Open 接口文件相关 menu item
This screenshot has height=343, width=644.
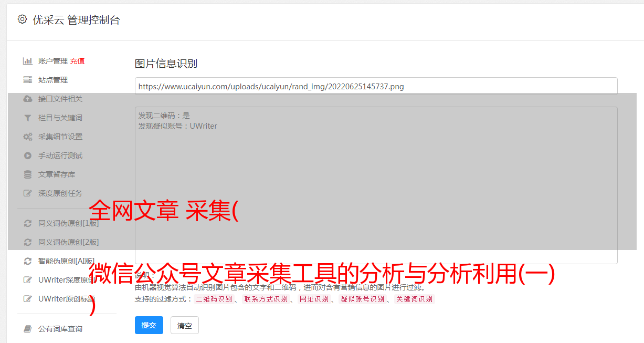pyautogui.click(x=60, y=99)
